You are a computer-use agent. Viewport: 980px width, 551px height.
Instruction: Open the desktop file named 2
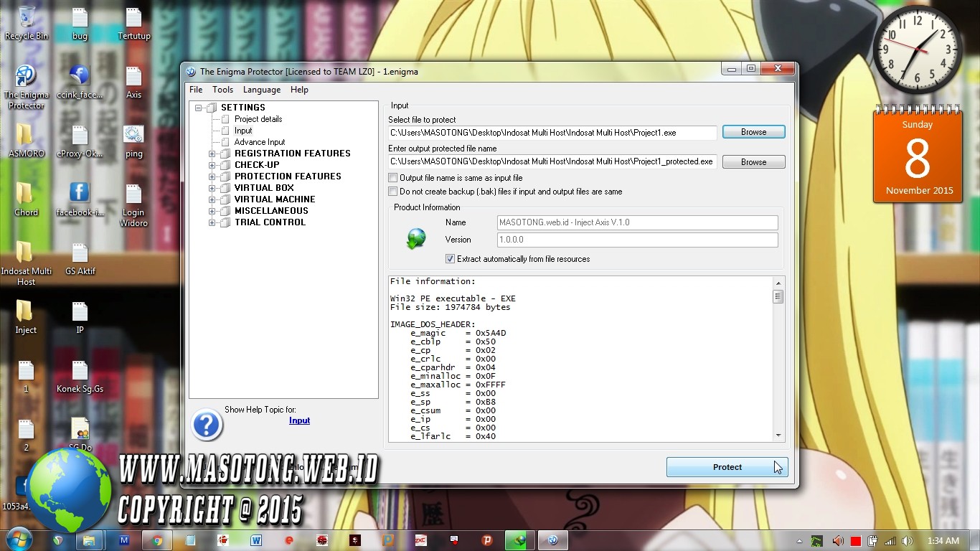[26, 434]
